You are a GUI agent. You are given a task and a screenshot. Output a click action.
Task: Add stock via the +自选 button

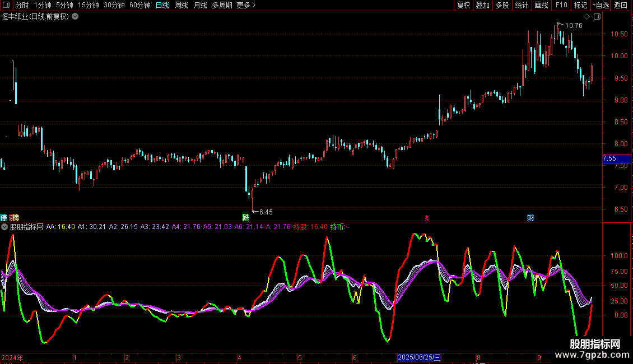(600, 5)
